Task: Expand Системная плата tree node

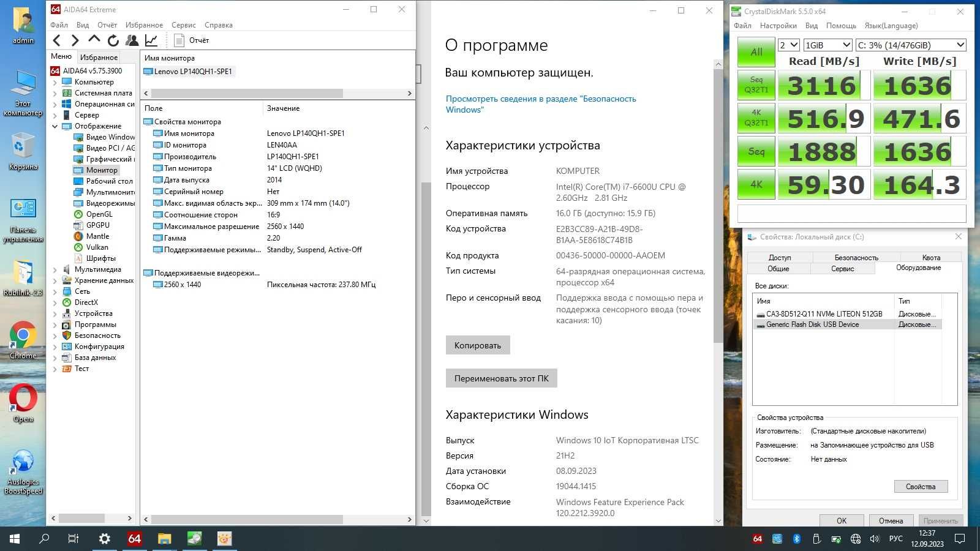Action: [x=55, y=93]
